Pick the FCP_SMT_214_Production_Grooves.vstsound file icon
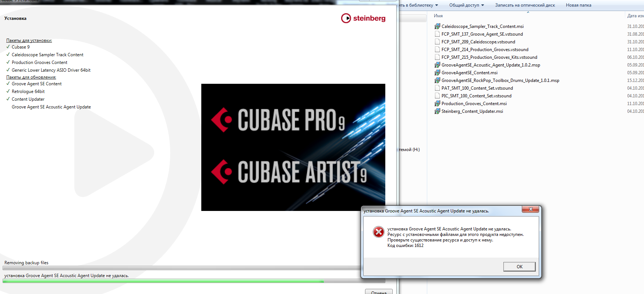 coord(437,50)
